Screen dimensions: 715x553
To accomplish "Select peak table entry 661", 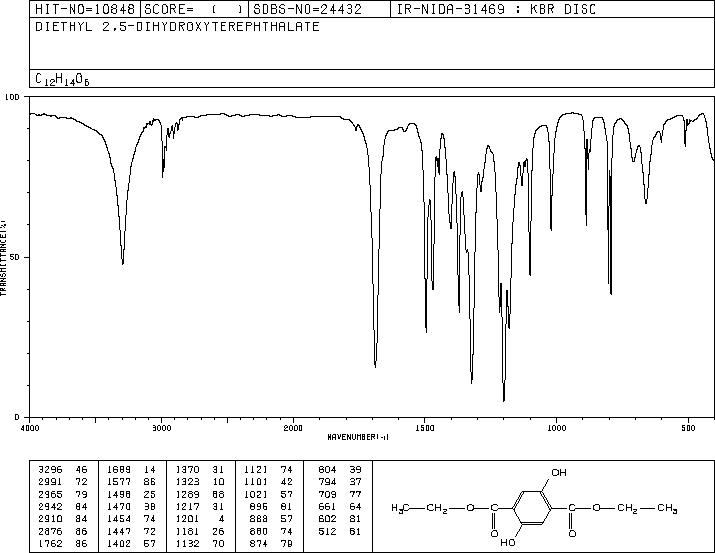I will [x=327, y=506].
